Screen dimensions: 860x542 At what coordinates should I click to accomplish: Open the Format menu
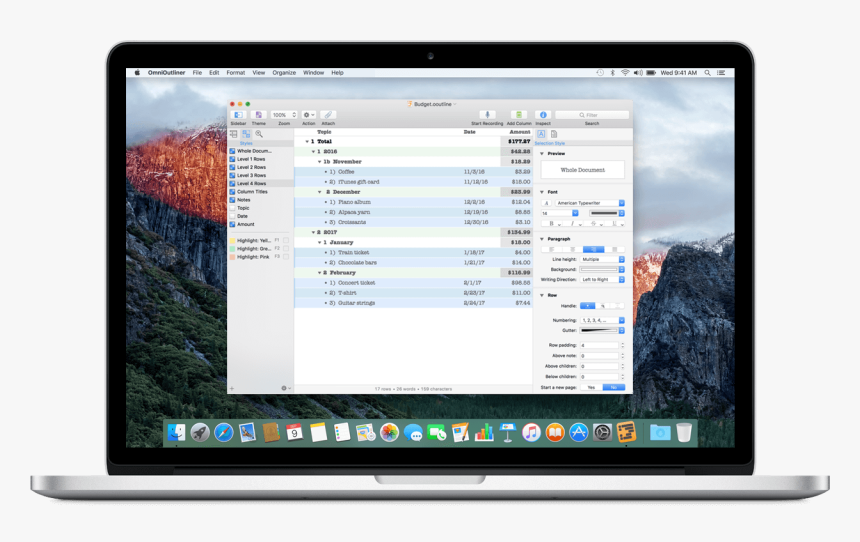[236, 72]
